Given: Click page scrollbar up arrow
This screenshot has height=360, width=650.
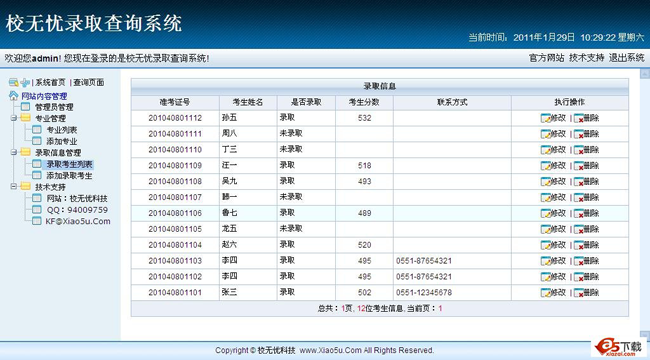Looking at the screenshot, I should 645,73.
